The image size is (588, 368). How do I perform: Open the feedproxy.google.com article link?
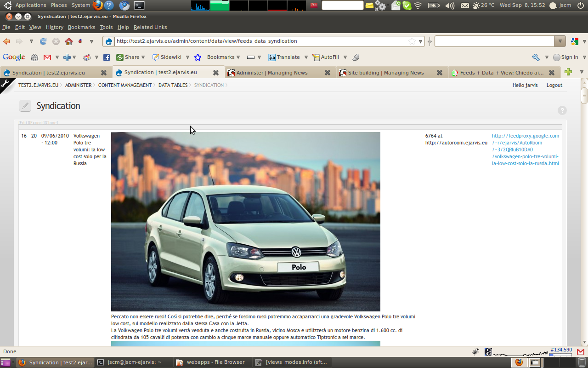[x=526, y=149]
